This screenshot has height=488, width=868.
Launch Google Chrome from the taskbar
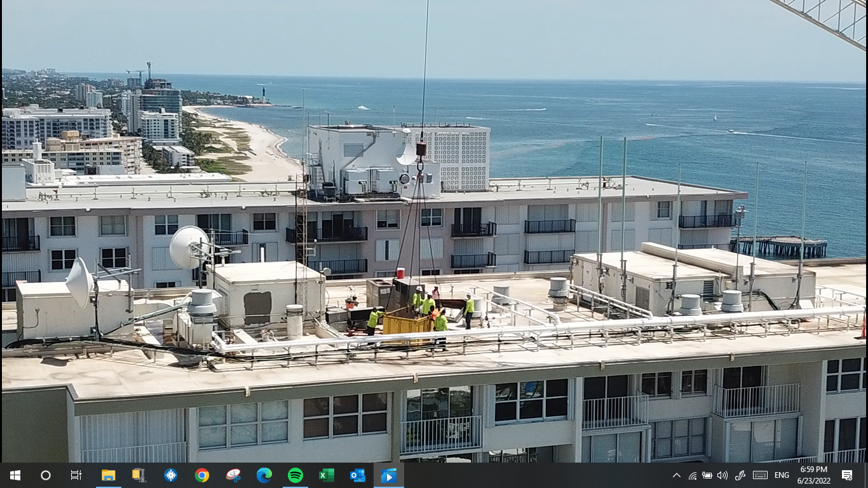pos(202,475)
